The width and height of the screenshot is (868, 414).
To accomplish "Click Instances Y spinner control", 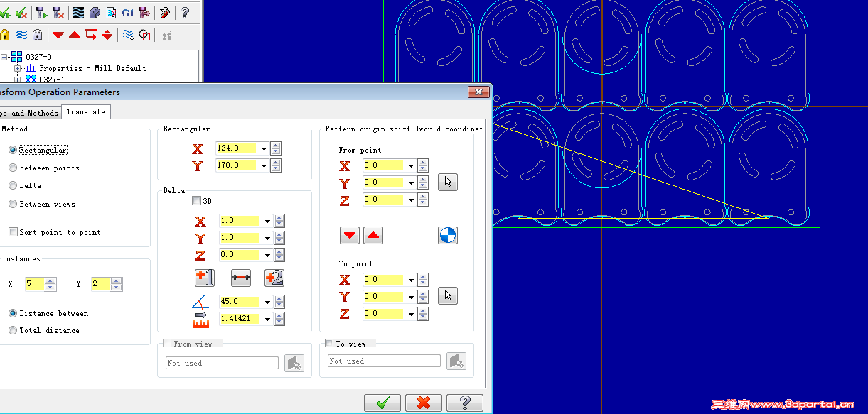I will point(117,284).
